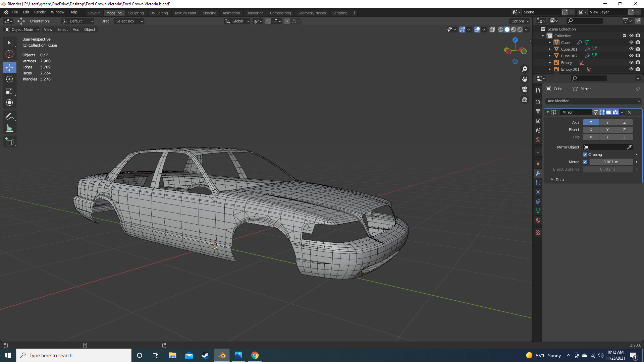Select the Measure tool
Viewport: 644px width, 362px height.
(x=9, y=128)
